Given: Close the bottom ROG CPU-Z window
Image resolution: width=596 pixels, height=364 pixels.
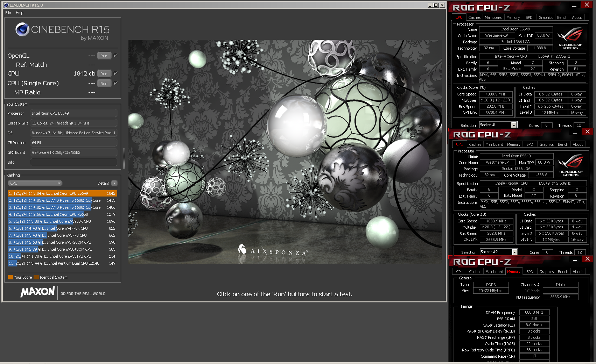Looking at the screenshot, I should click(588, 259).
